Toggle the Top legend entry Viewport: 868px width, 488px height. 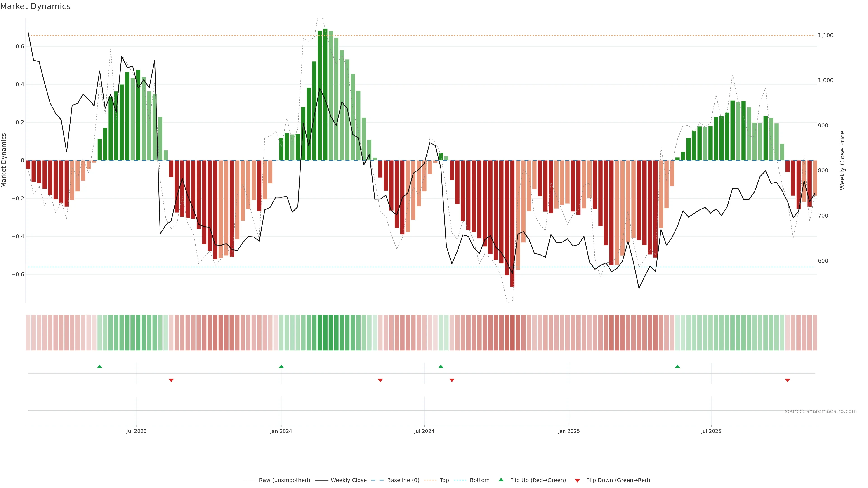pos(444,480)
